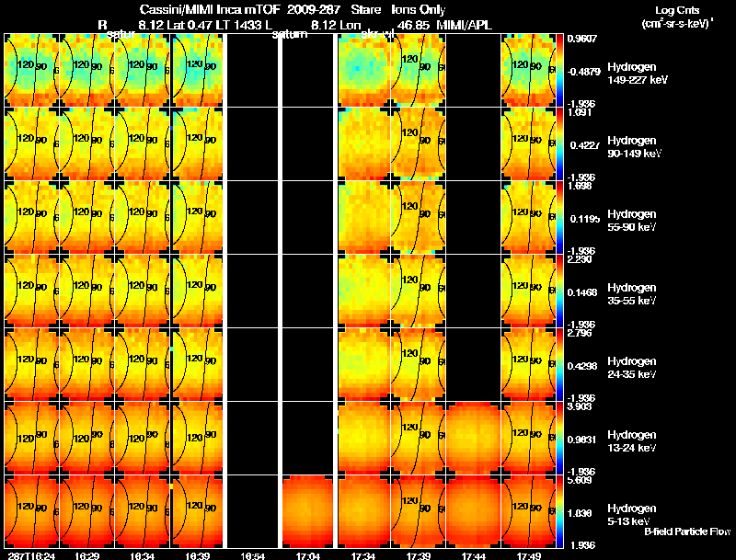Viewport: 736px width, 560px height.
Task: Click the '287T16:24' time label
Action: click(x=31, y=555)
